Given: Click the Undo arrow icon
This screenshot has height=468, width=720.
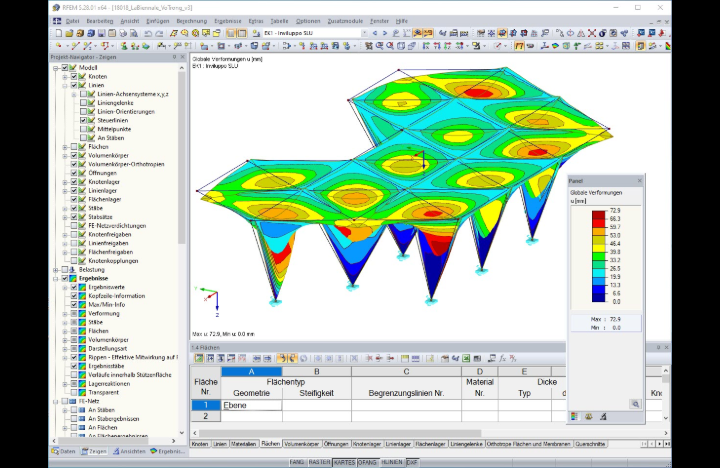Looking at the screenshot, I should 148,33.
